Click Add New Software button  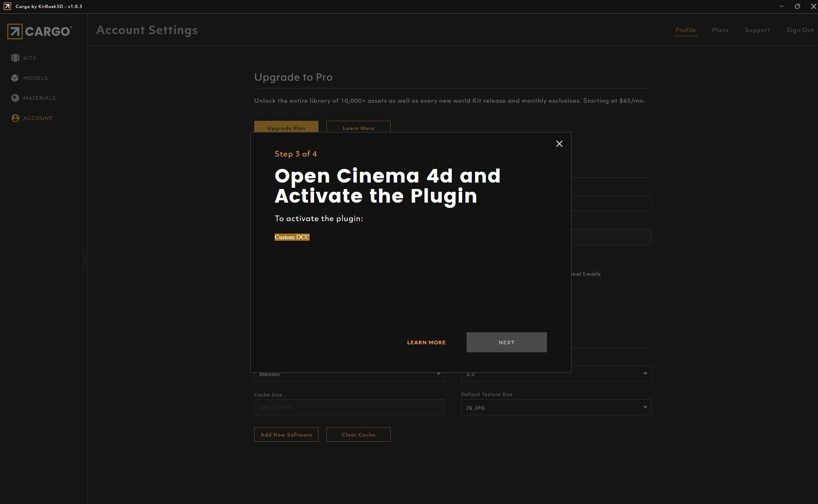tap(286, 435)
